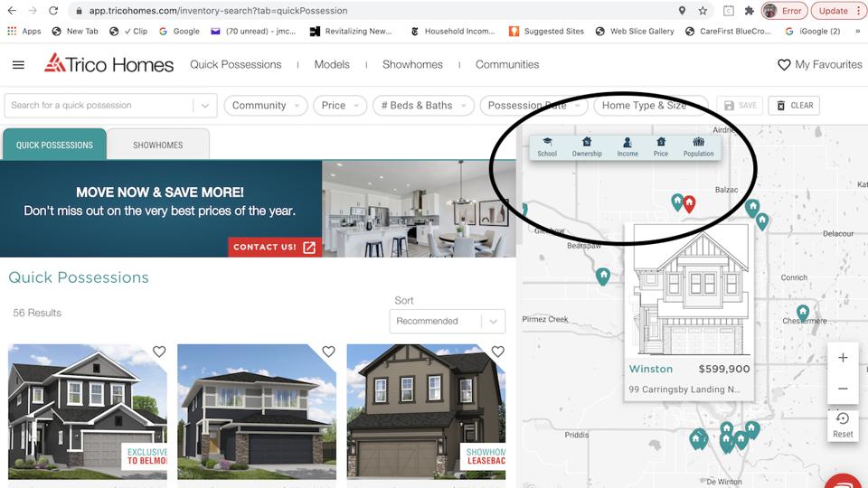Open the Price filter dropdown
Viewport: 868px width, 488px height.
coord(339,106)
